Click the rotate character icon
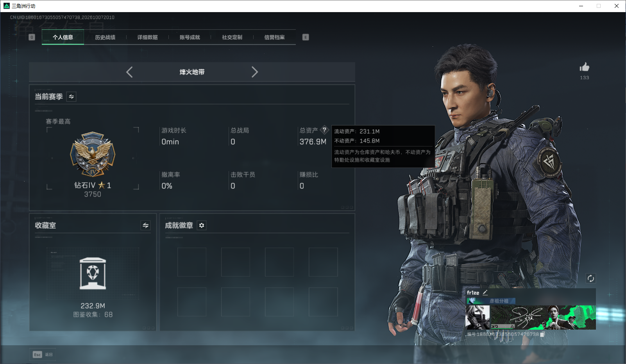 tap(590, 278)
